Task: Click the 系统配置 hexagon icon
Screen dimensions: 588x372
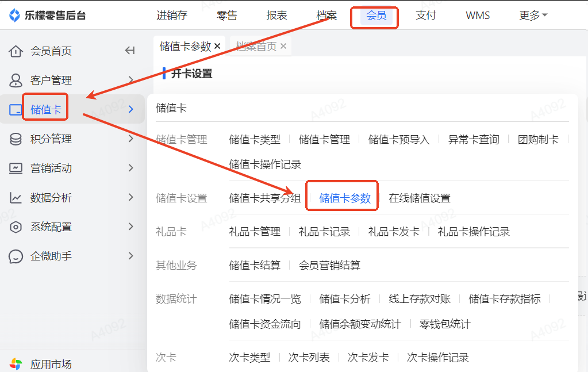Action: 16,227
